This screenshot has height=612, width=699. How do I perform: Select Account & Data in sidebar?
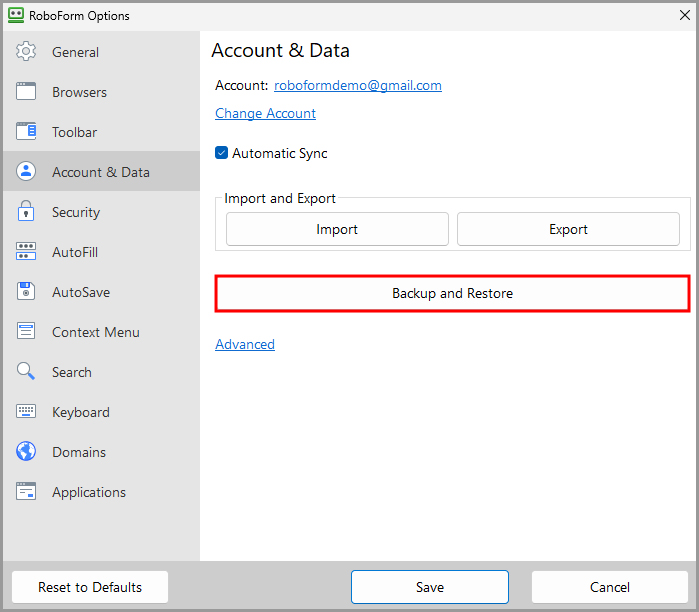[101, 172]
